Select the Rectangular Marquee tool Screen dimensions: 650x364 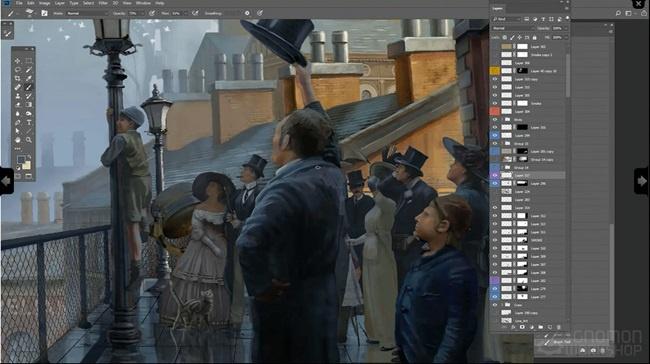pyautogui.click(x=29, y=61)
